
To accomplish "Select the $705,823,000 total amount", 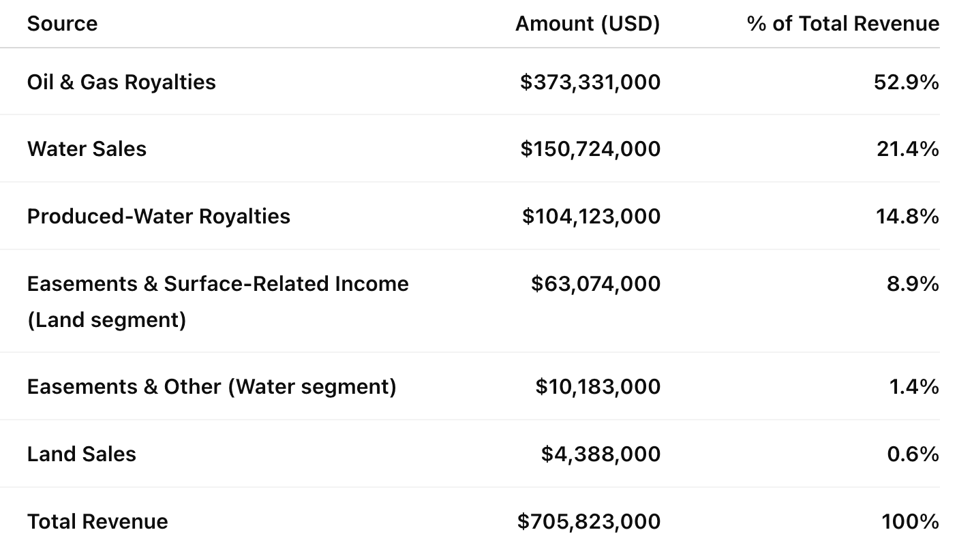I will [x=589, y=522].
